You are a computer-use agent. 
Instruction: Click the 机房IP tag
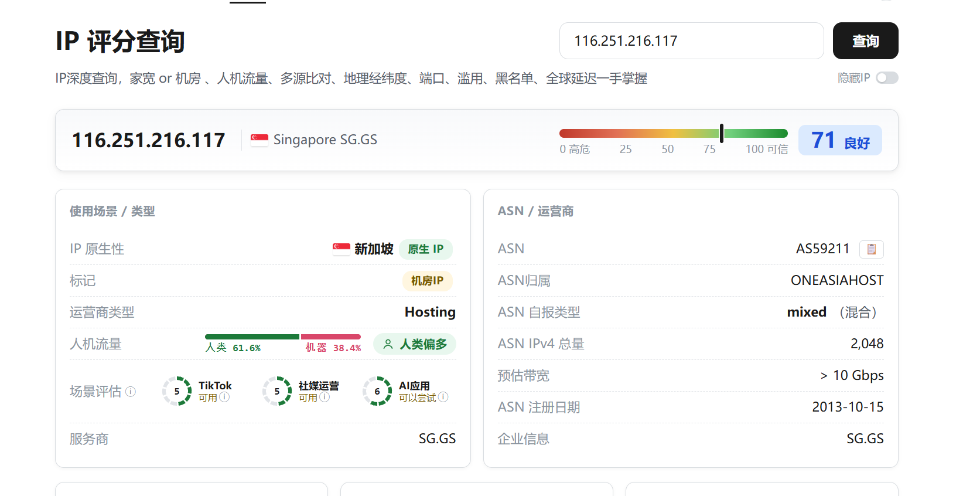427,281
